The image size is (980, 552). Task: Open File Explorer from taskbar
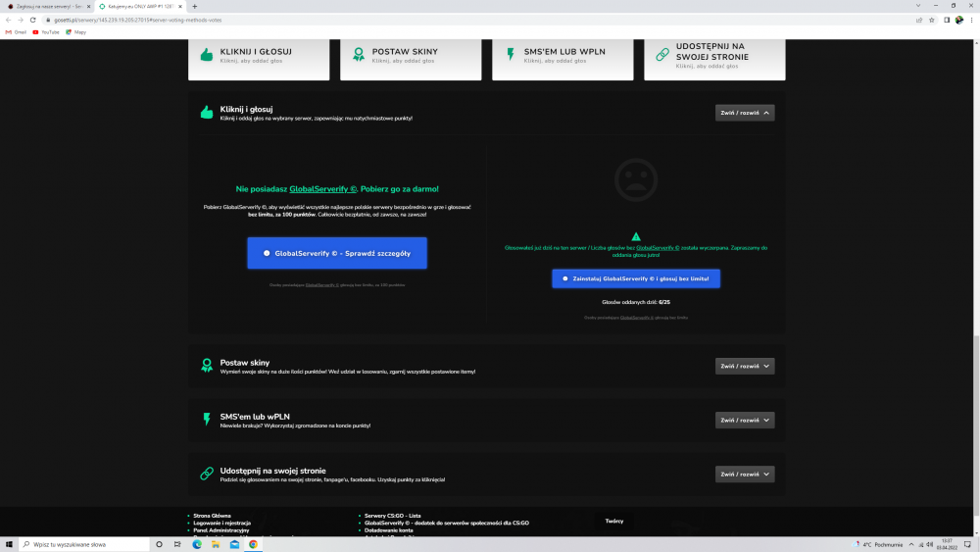point(216,544)
